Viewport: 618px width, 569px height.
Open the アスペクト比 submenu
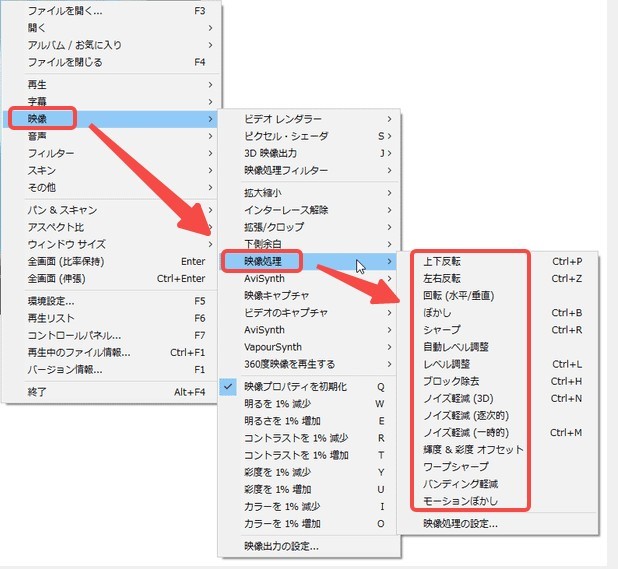[110, 227]
